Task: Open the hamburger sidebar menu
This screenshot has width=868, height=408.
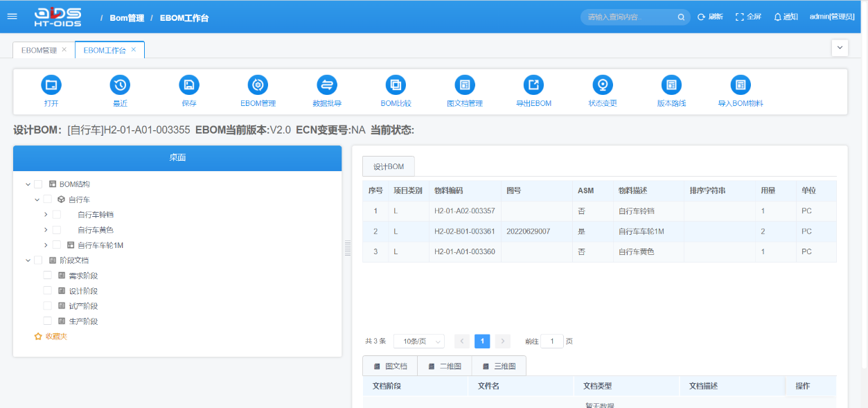Action: point(12,16)
